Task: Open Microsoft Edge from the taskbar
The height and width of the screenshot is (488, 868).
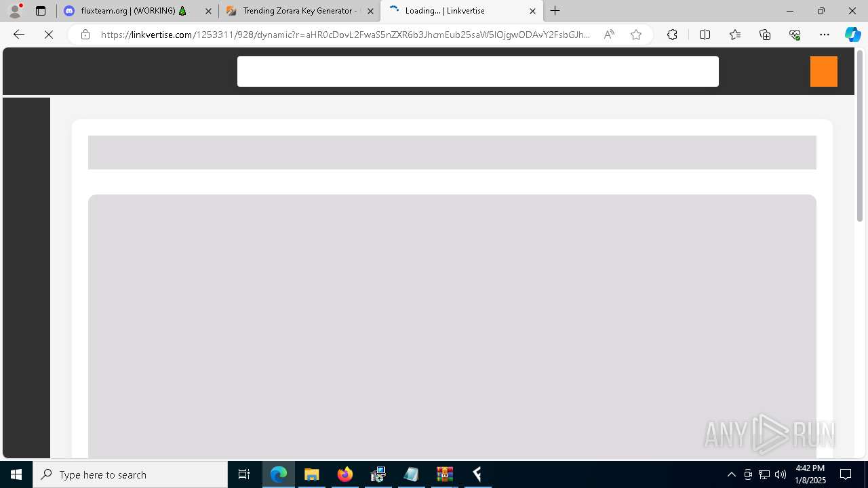Action: (x=279, y=474)
